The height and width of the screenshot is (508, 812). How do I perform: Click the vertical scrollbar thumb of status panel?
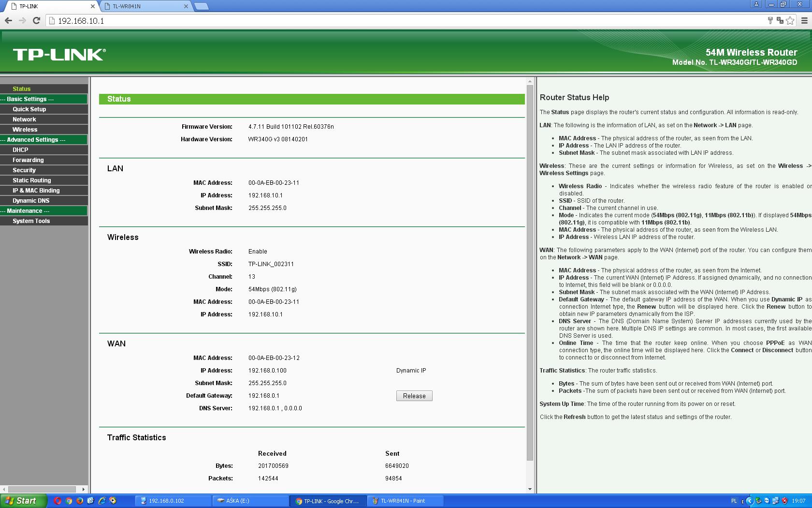coord(530,273)
